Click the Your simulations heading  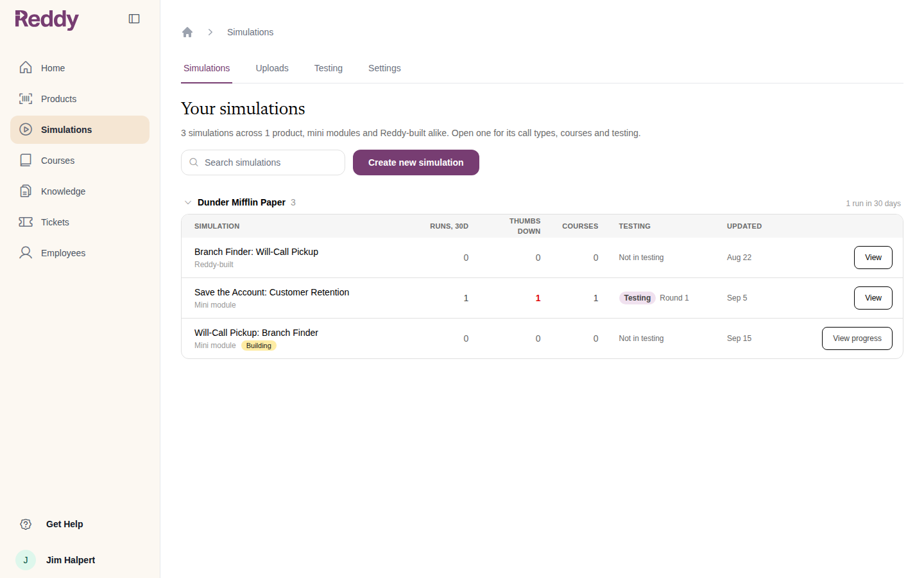(x=243, y=109)
